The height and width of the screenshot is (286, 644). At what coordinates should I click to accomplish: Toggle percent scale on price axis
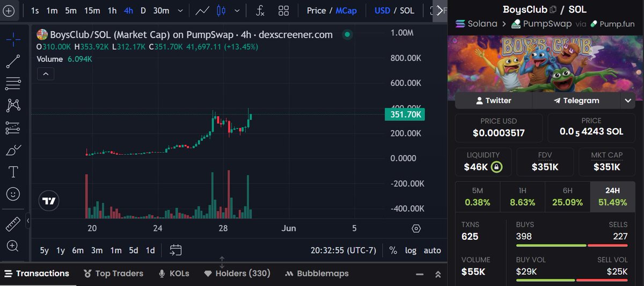tap(393, 250)
